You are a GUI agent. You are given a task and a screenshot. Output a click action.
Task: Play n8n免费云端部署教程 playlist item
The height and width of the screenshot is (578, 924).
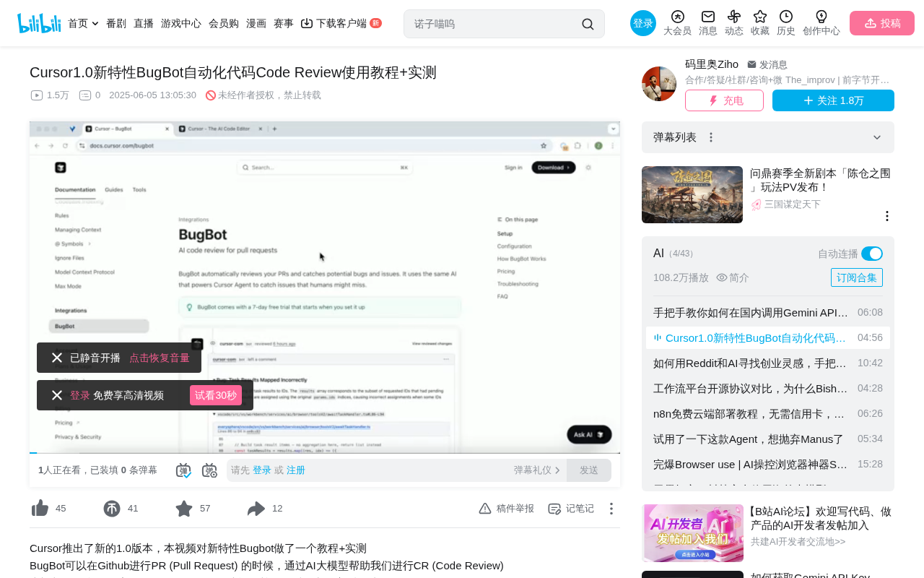768,414
